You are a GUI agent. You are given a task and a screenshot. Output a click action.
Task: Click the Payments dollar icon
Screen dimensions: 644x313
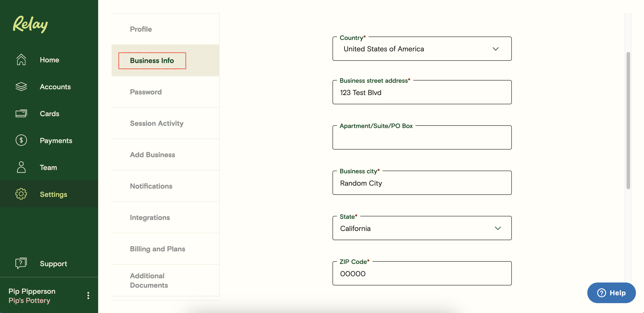click(x=21, y=140)
